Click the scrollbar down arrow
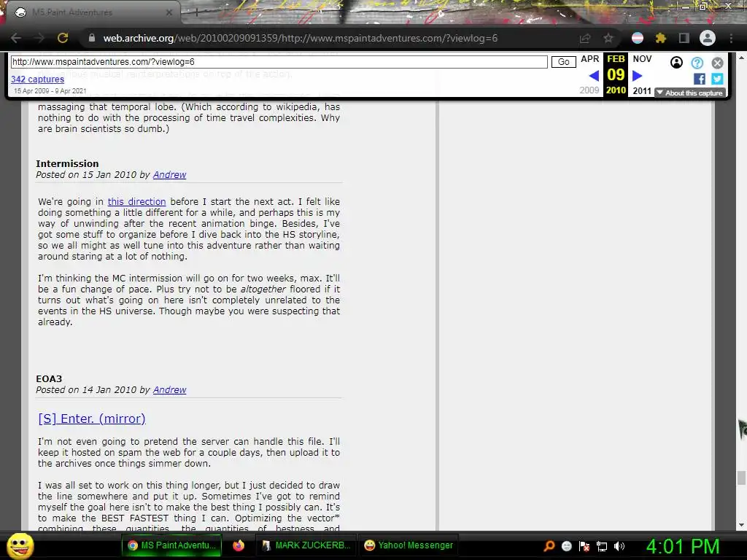Screen dimensions: 747x560 click(x=741, y=525)
